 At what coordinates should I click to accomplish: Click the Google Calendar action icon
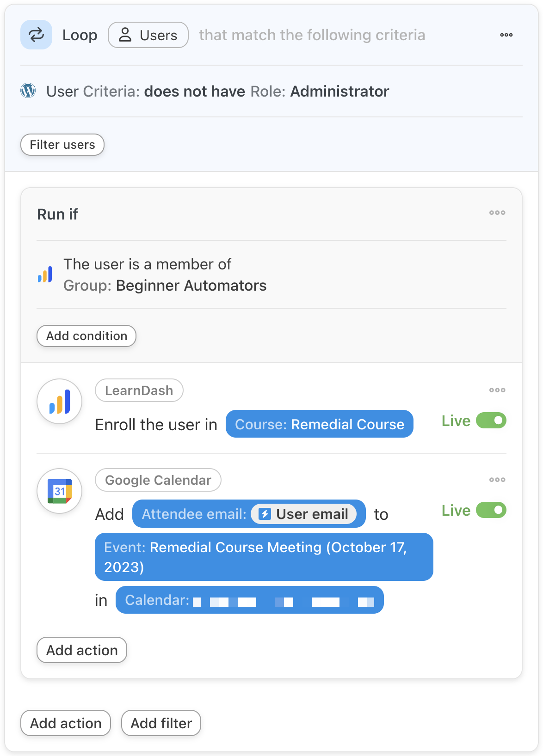coord(60,491)
